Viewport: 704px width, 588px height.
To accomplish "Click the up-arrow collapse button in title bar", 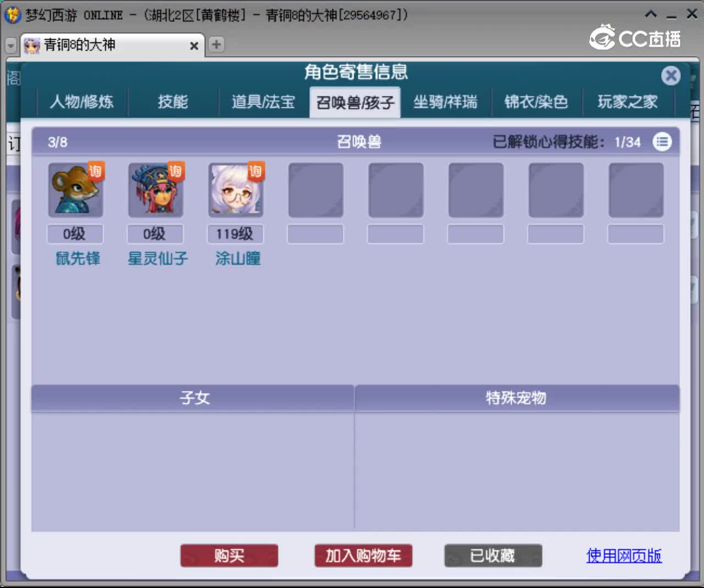I will [x=651, y=14].
